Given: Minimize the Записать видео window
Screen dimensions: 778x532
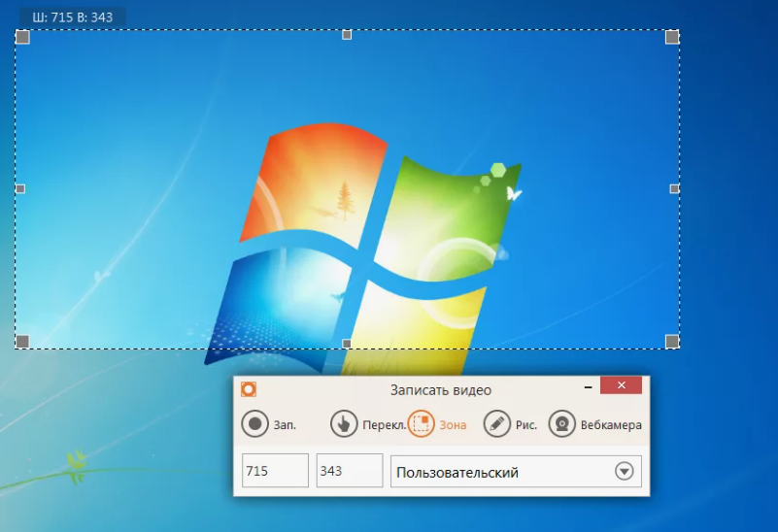Looking at the screenshot, I should click(x=589, y=386).
